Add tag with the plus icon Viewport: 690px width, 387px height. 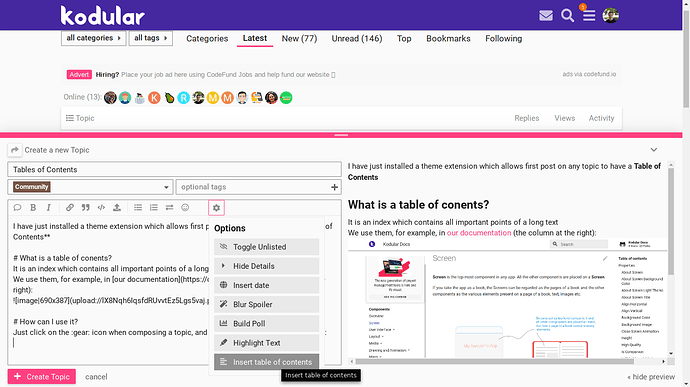point(334,187)
